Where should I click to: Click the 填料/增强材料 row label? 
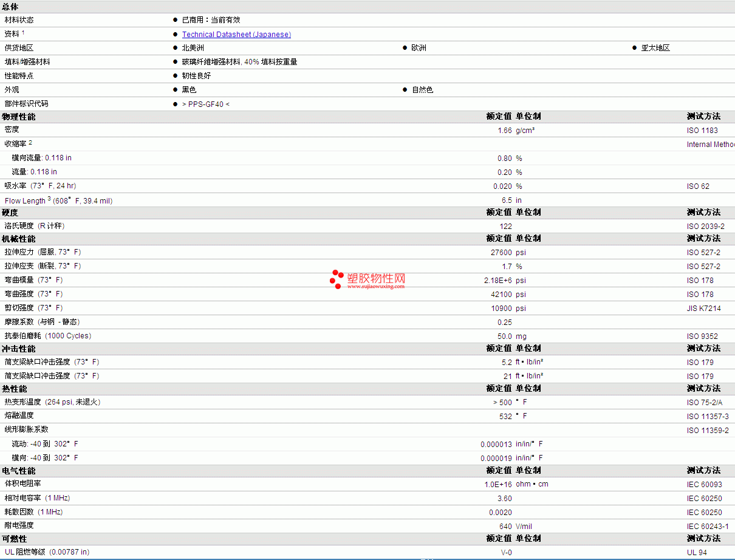(27, 62)
